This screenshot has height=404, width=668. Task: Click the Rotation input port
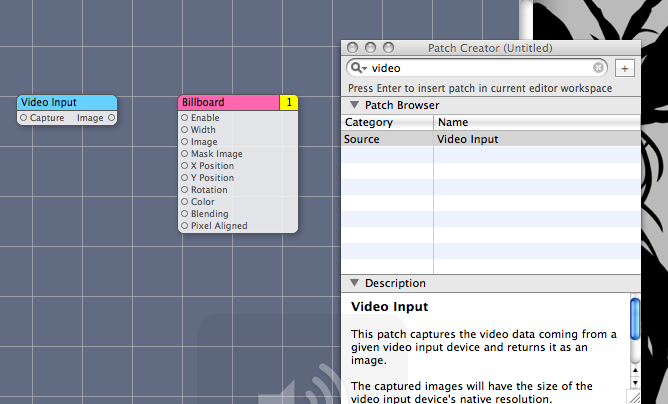point(184,190)
